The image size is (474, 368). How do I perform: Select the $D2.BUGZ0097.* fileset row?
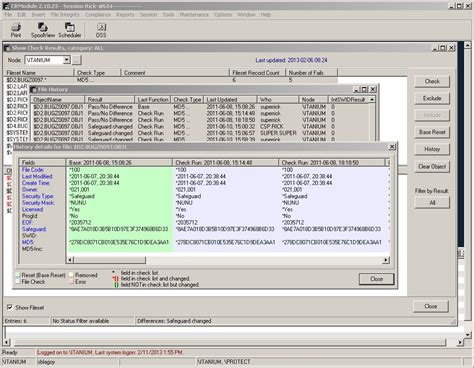point(172,80)
